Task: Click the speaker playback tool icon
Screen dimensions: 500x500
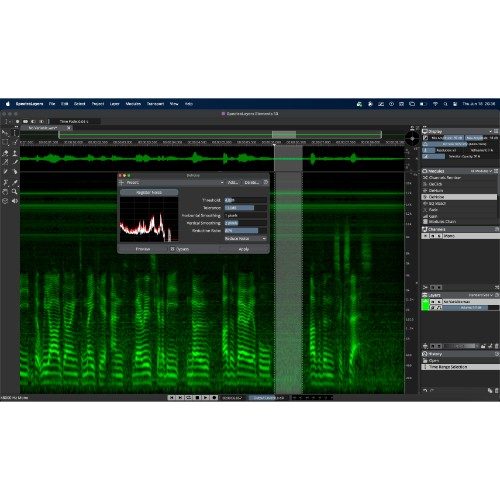Action: coord(15,201)
